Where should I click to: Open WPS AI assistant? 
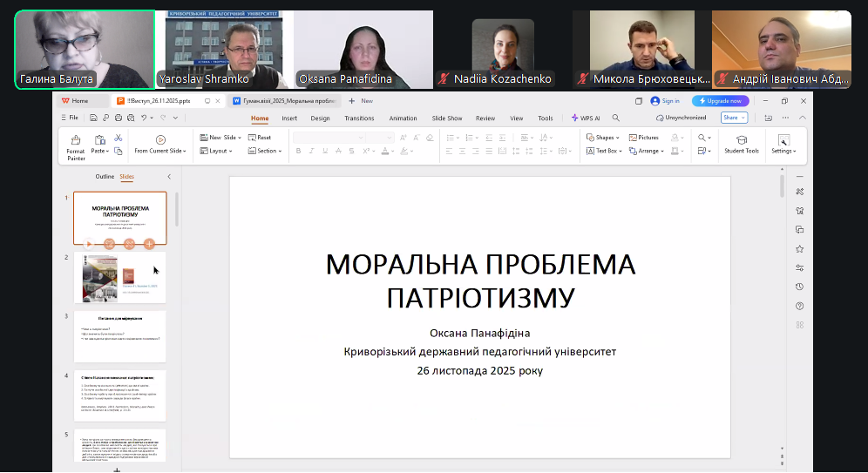click(587, 118)
